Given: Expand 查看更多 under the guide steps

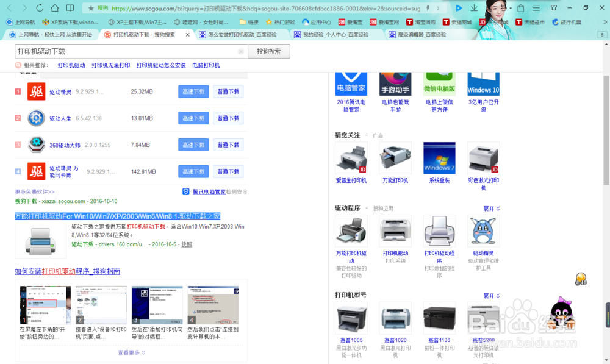Looking at the screenshot, I should click(x=132, y=353).
